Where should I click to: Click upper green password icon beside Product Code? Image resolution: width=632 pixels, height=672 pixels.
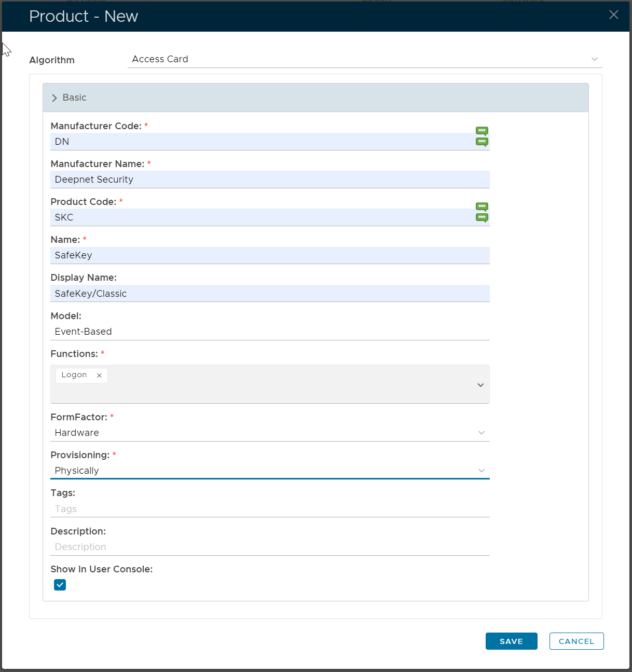[x=482, y=207]
